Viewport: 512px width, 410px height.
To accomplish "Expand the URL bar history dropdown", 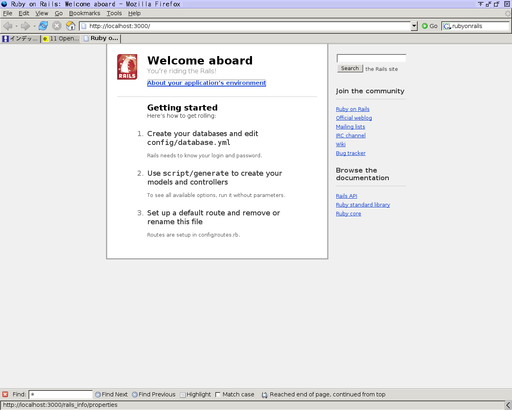I will point(414,26).
